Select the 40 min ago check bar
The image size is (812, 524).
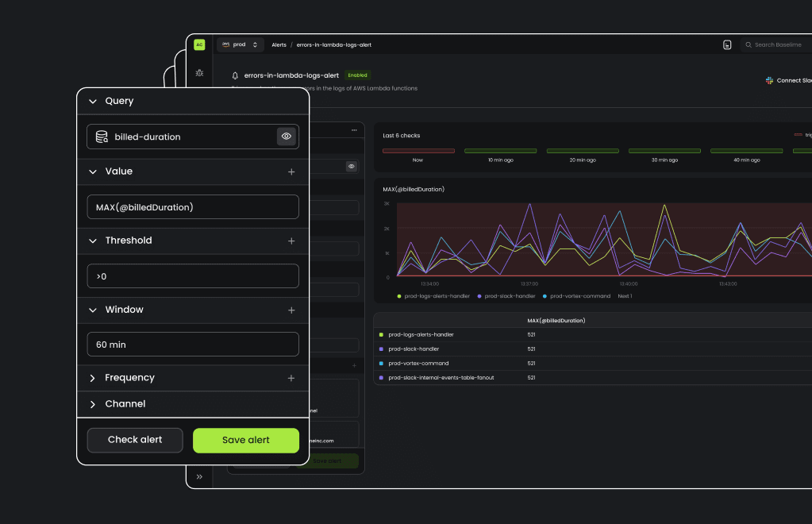click(747, 151)
